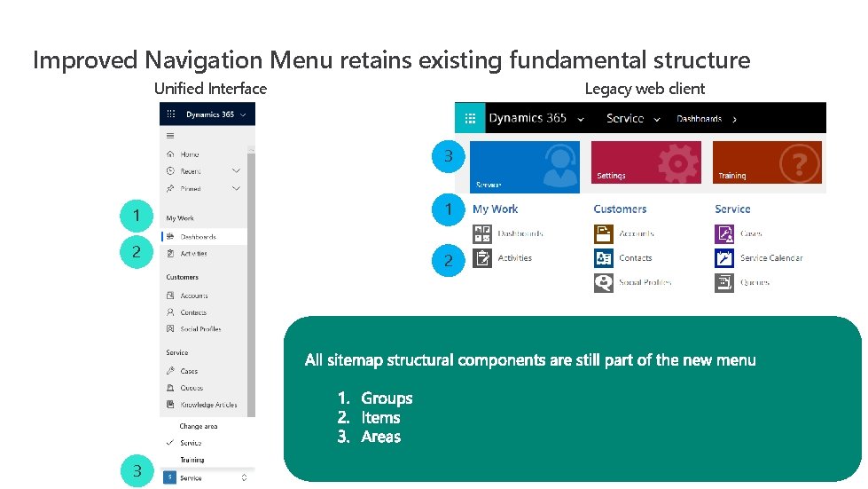Click the Service Calendar icon

click(724, 258)
